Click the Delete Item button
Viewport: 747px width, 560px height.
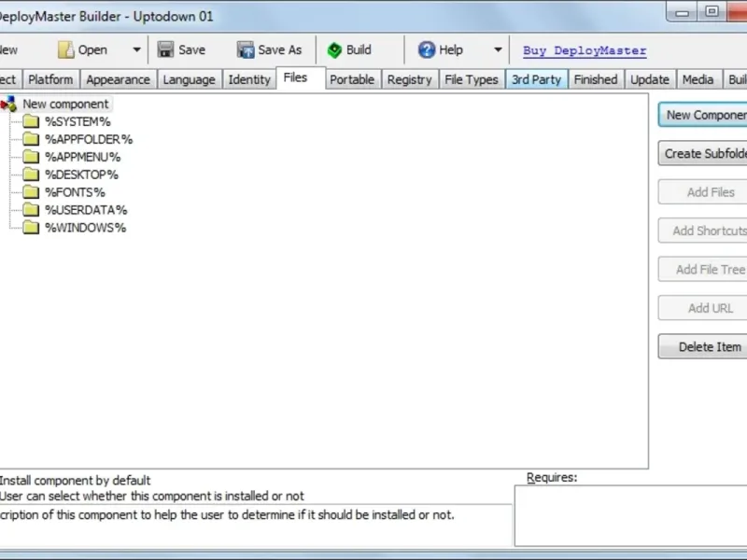coord(703,346)
